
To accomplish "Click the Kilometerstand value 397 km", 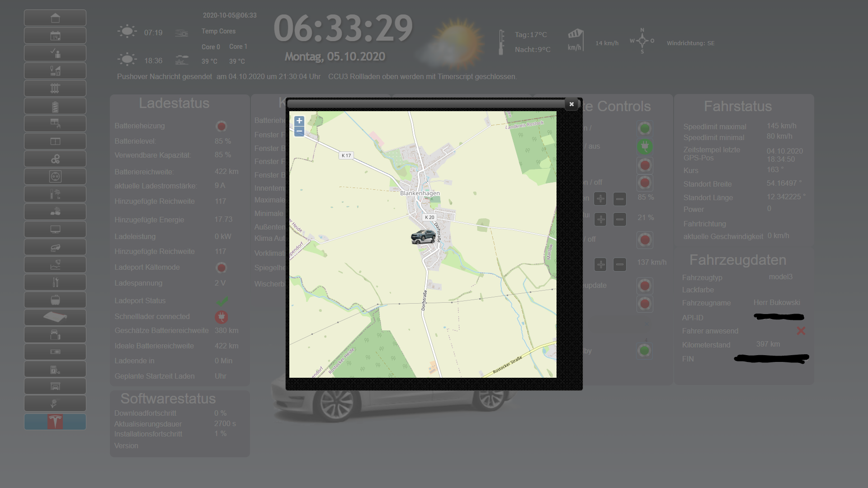I will [x=768, y=344].
